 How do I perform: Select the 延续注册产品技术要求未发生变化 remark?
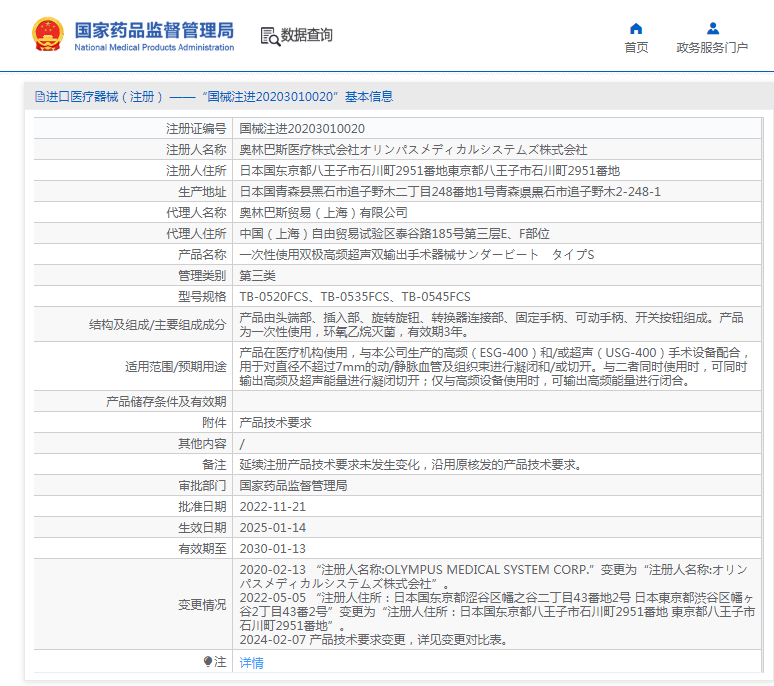tap(412, 464)
